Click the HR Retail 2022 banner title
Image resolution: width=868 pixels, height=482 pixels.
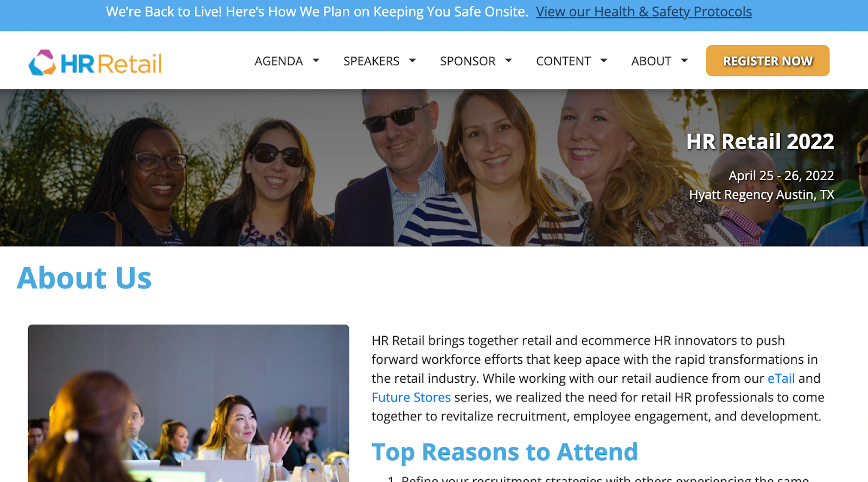(x=760, y=142)
